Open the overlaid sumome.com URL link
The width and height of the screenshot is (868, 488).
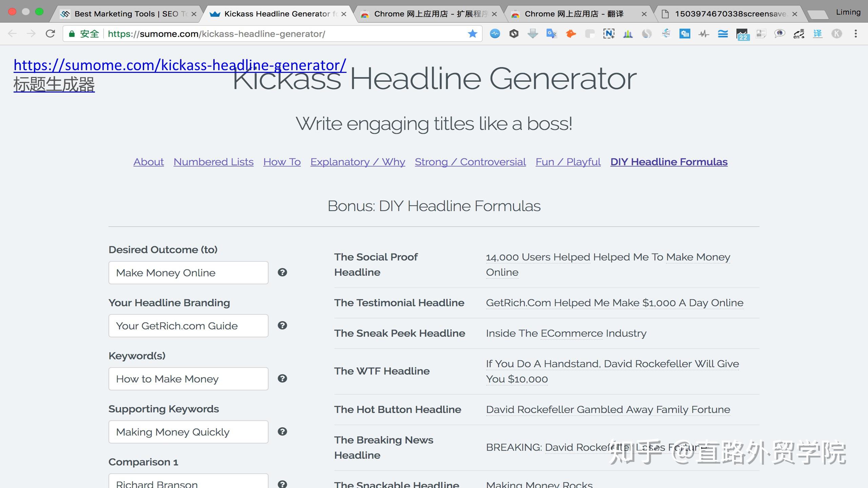[180, 65]
